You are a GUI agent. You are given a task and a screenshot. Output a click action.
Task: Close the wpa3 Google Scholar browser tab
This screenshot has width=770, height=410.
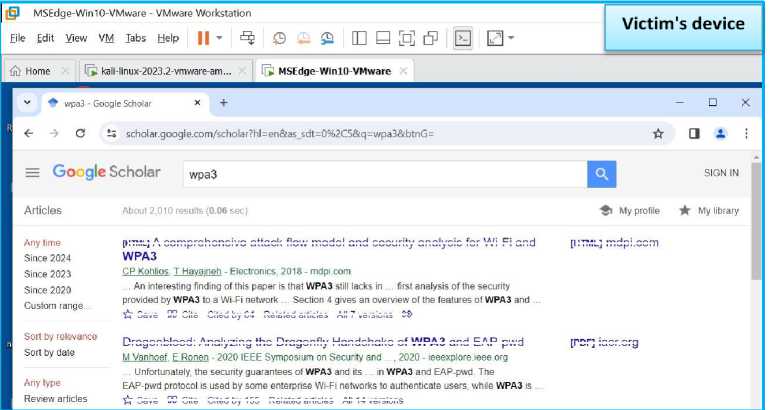(x=197, y=103)
